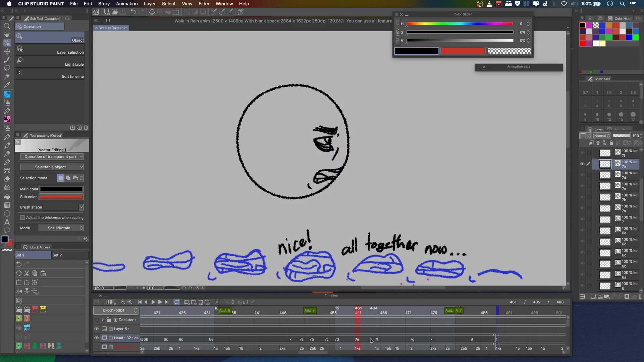Hide layer 7e in Layer panel
The width and height of the screenshot is (644, 362).
click(582, 164)
